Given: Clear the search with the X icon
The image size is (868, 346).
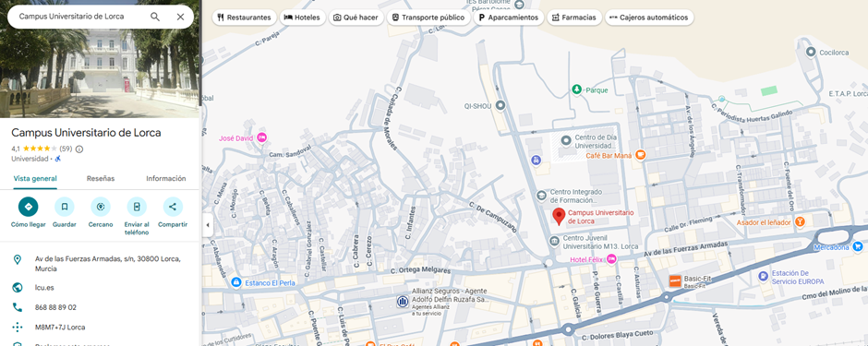Looking at the screenshot, I should [180, 17].
